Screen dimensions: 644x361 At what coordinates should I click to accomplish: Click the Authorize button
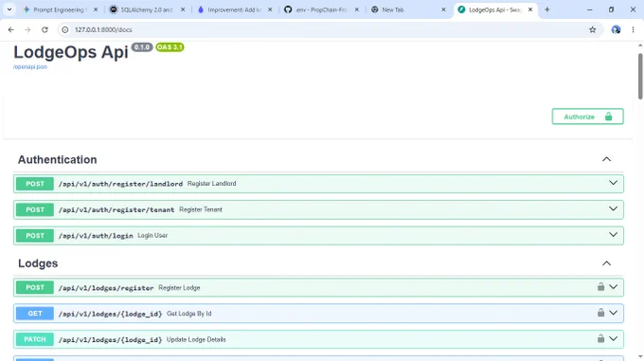[587, 117]
